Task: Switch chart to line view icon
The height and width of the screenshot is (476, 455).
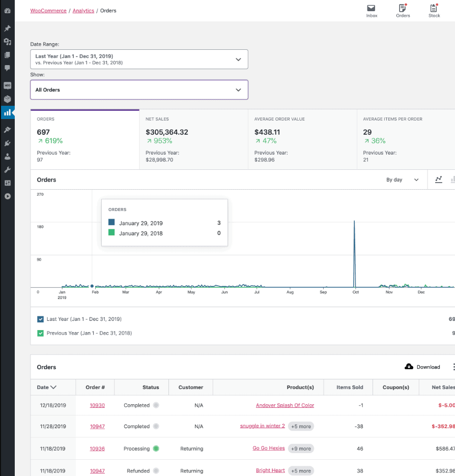Action: click(x=439, y=180)
